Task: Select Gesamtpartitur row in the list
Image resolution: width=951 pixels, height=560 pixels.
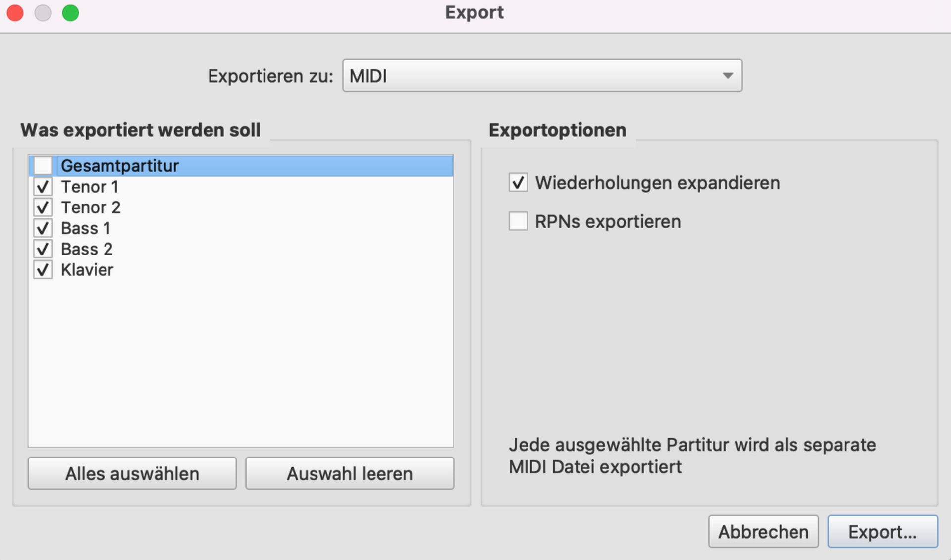Action: [x=241, y=166]
